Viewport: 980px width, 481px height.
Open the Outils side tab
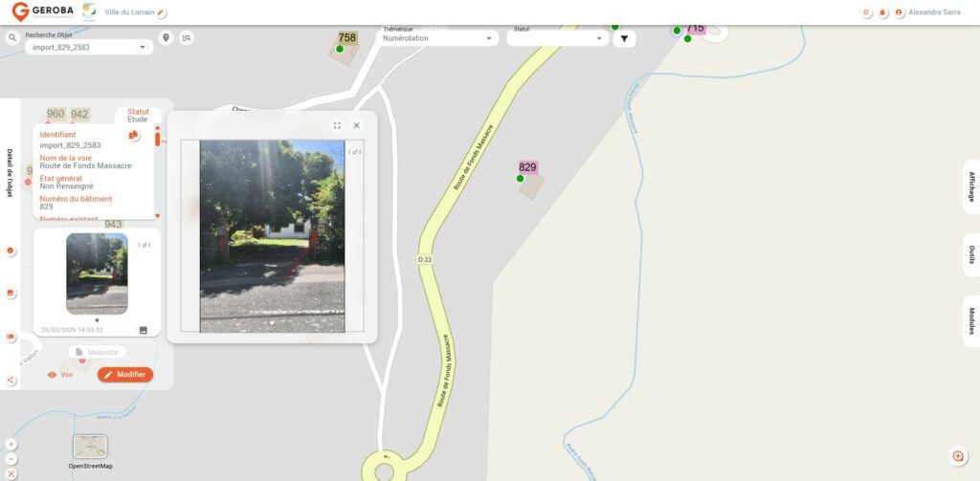pyautogui.click(x=971, y=254)
